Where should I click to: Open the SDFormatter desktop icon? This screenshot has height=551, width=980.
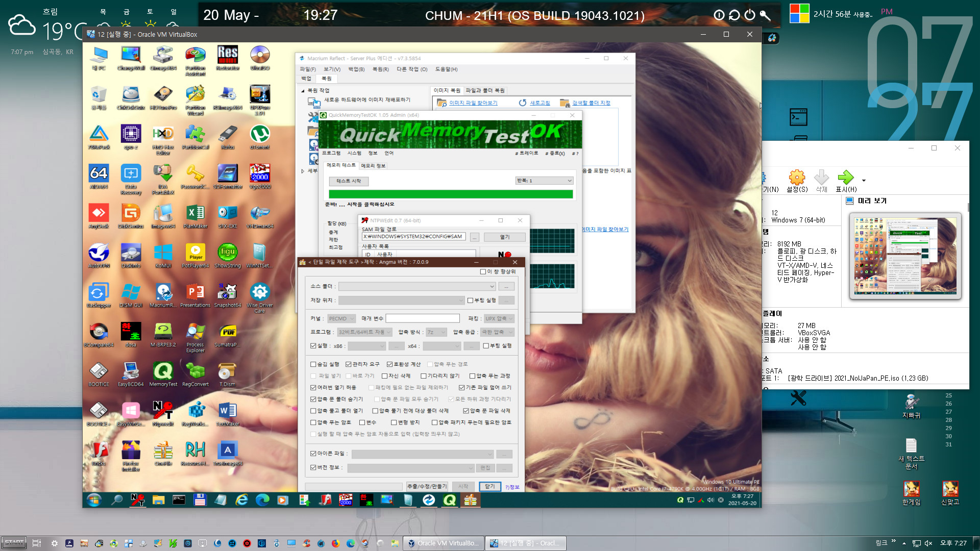(228, 177)
